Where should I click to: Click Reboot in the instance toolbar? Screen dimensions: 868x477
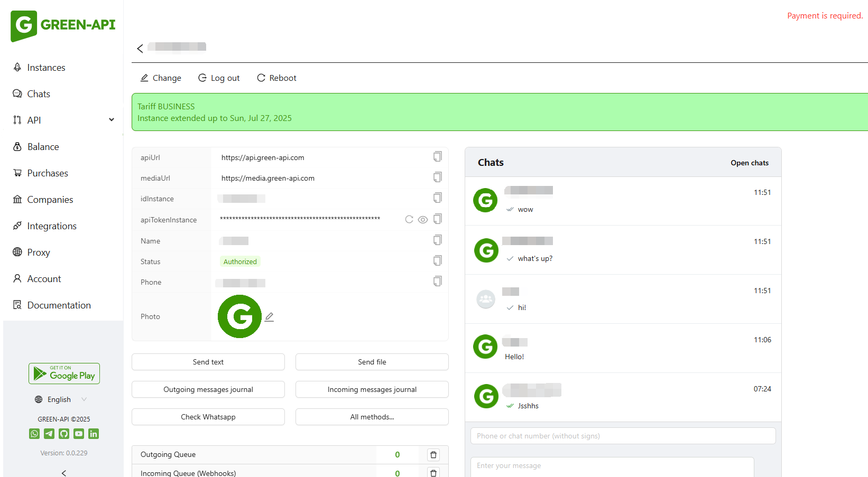(276, 78)
